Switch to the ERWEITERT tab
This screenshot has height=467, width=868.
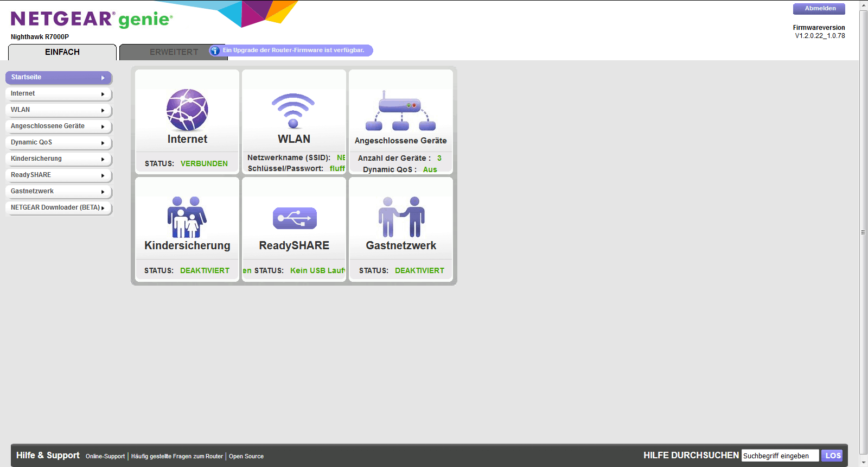tap(174, 52)
